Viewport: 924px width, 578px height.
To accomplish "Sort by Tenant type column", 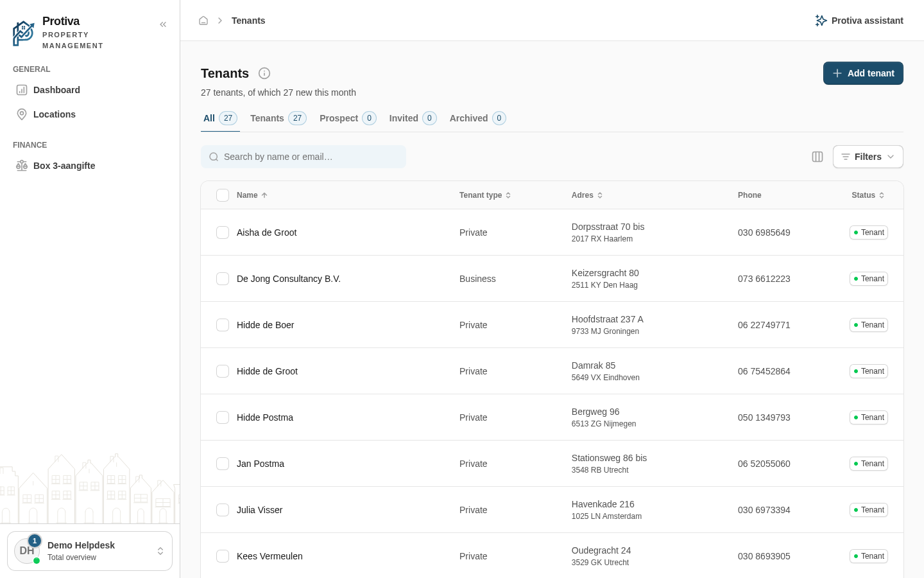I will pyautogui.click(x=485, y=195).
